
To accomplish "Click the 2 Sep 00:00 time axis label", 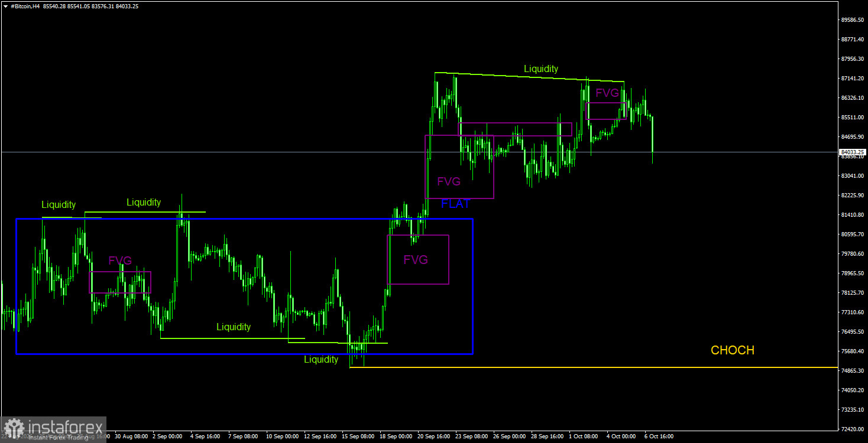I will click(x=167, y=437).
